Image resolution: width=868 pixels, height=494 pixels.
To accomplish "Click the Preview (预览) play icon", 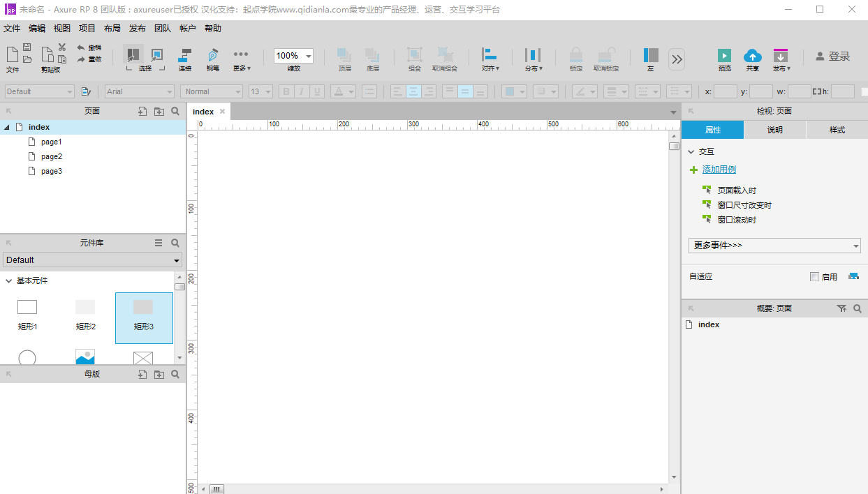I will [x=724, y=56].
